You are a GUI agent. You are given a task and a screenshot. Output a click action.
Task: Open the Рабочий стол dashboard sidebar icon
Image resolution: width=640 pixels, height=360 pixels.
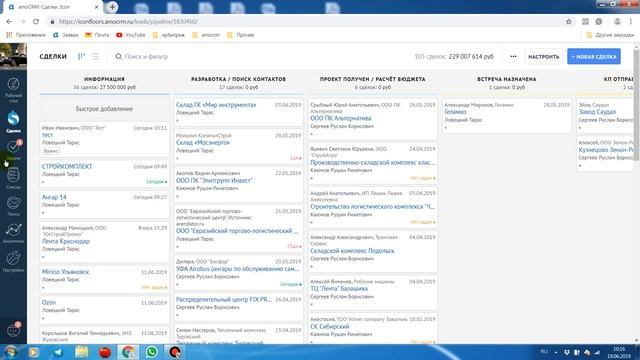(x=13, y=89)
